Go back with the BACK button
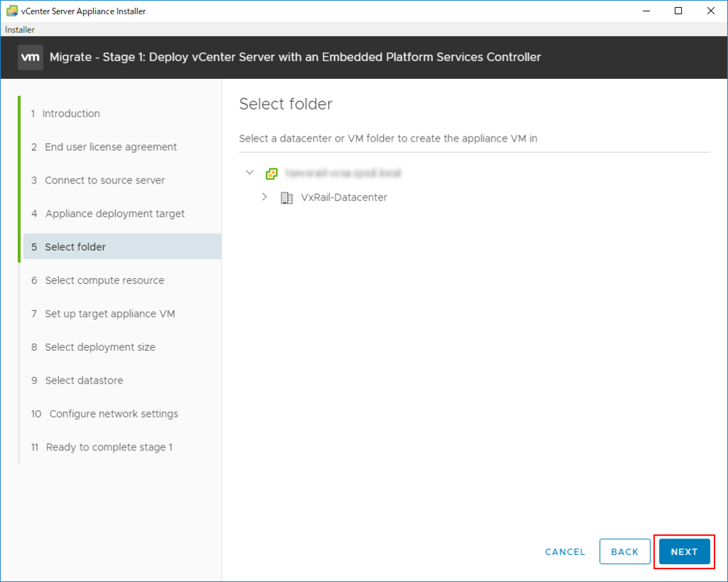 [x=624, y=551]
